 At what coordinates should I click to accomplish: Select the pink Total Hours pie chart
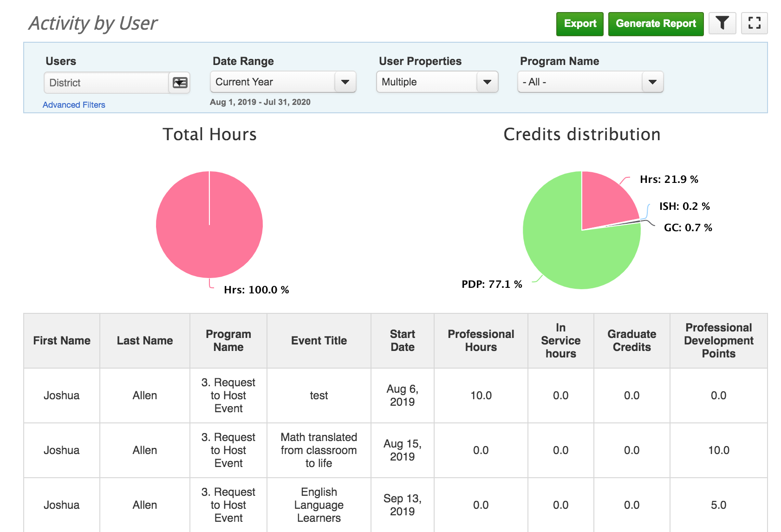(x=209, y=225)
